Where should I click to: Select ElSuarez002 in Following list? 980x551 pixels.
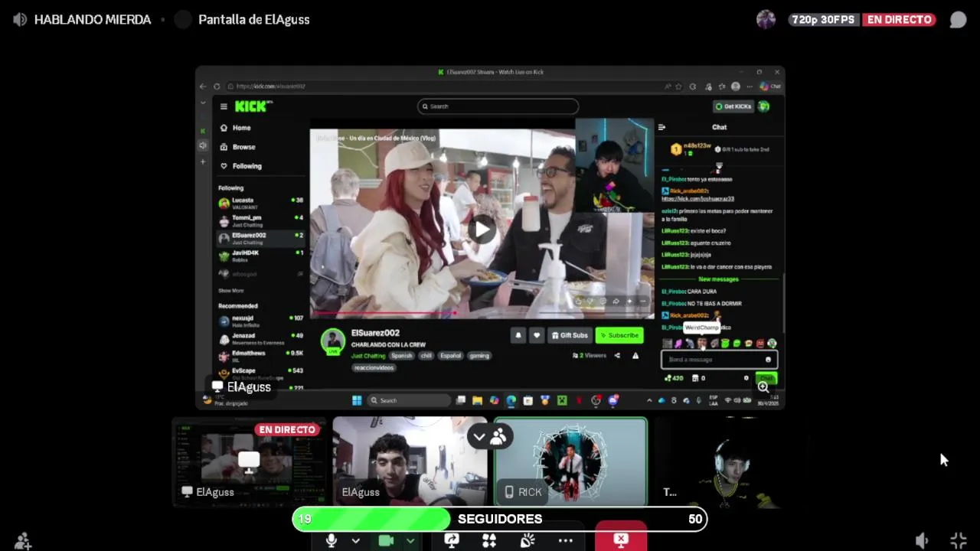click(260, 238)
